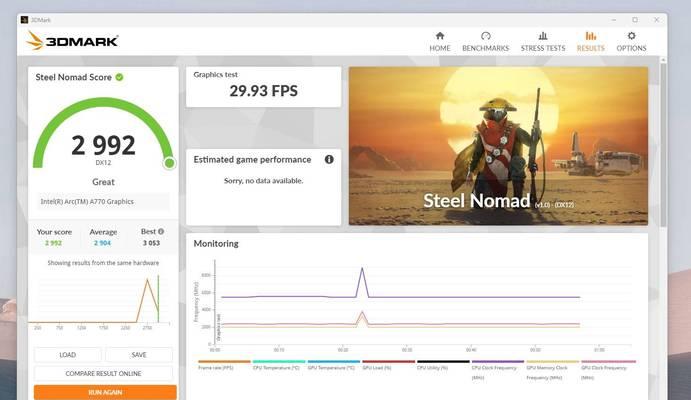Click the LOAD button

pos(67,355)
